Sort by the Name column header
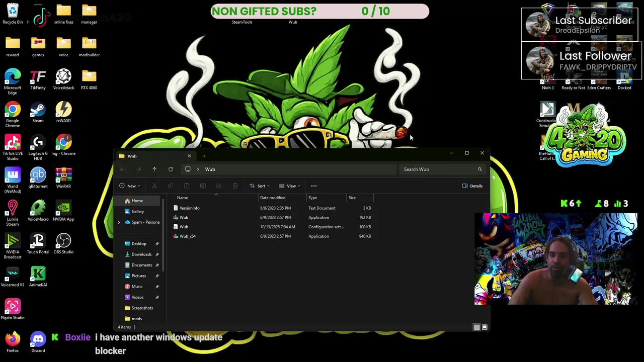Screen dimensions: 644x362 click(215, 198)
